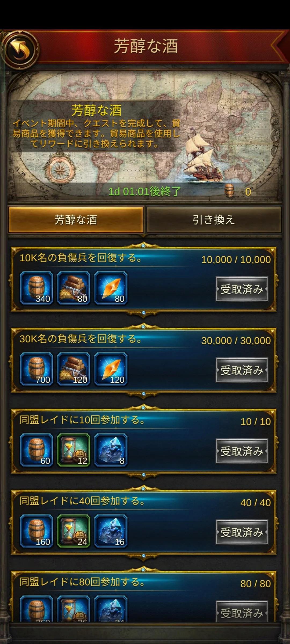The height and width of the screenshot is (644, 290).
Task: Tap 受取済み button for 80 raids quest
Action: tap(242, 611)
